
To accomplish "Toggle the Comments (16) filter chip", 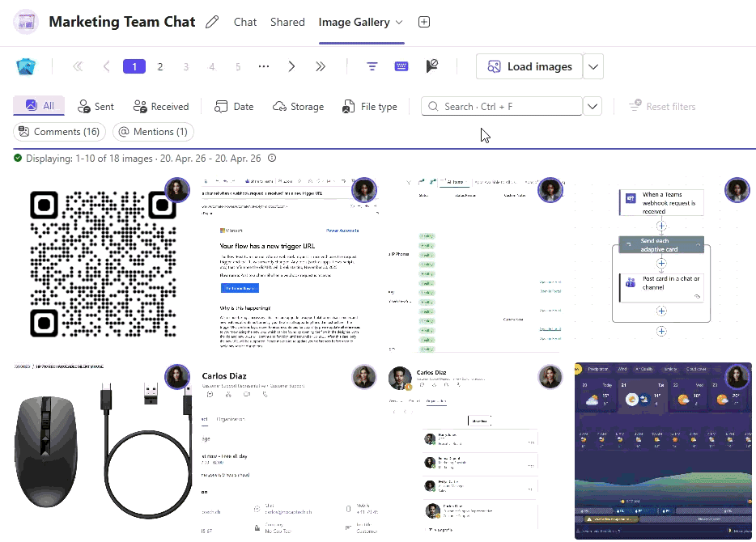I will [x=59, y=132].
